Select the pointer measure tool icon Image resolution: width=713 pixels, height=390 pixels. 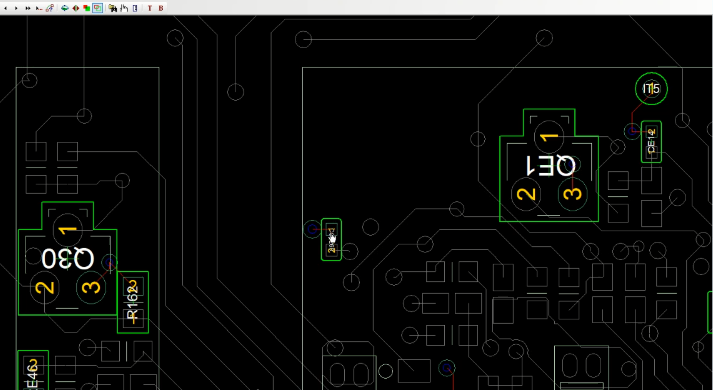tap(39, 8)
